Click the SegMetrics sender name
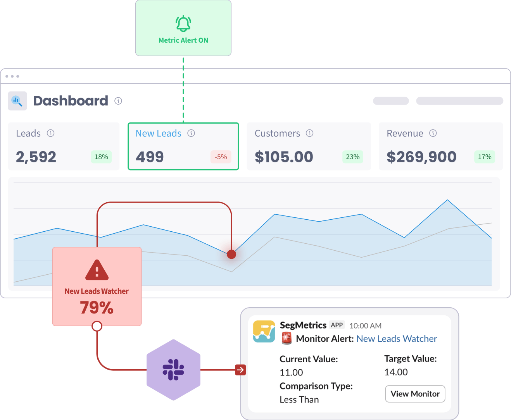Image resolution: width=511 pixels, height=420 pixels. (x=303, y=325)
